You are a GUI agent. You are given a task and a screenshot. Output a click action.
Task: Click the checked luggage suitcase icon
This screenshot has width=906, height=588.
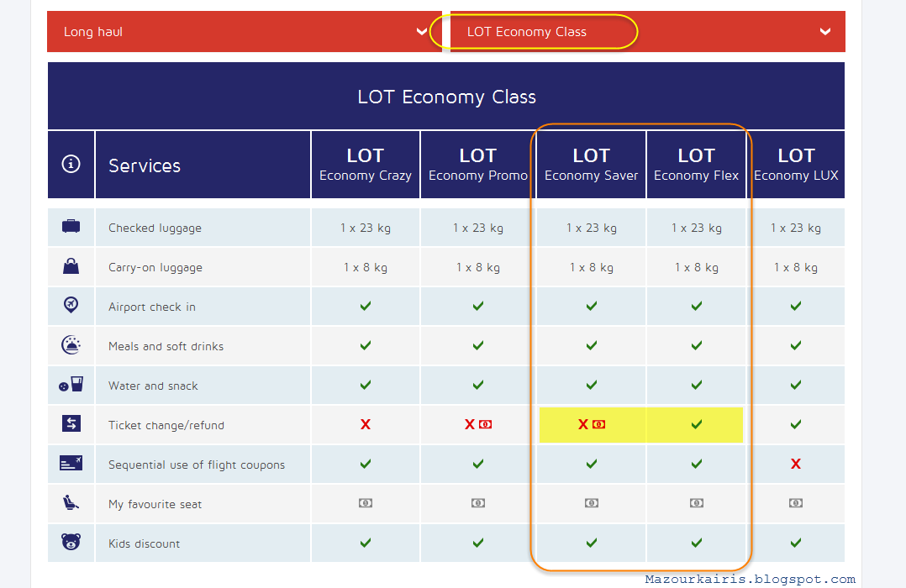(x=71, y=226)
